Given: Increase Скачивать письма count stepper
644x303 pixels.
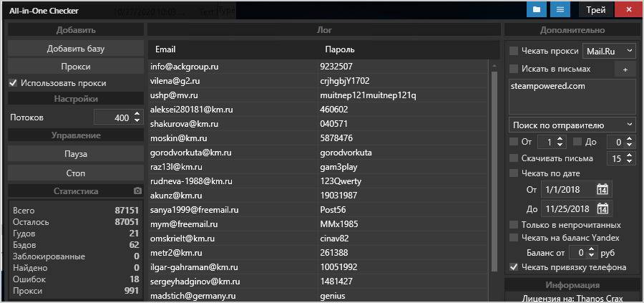Looking at the screenshot, I should pos(630,155).
